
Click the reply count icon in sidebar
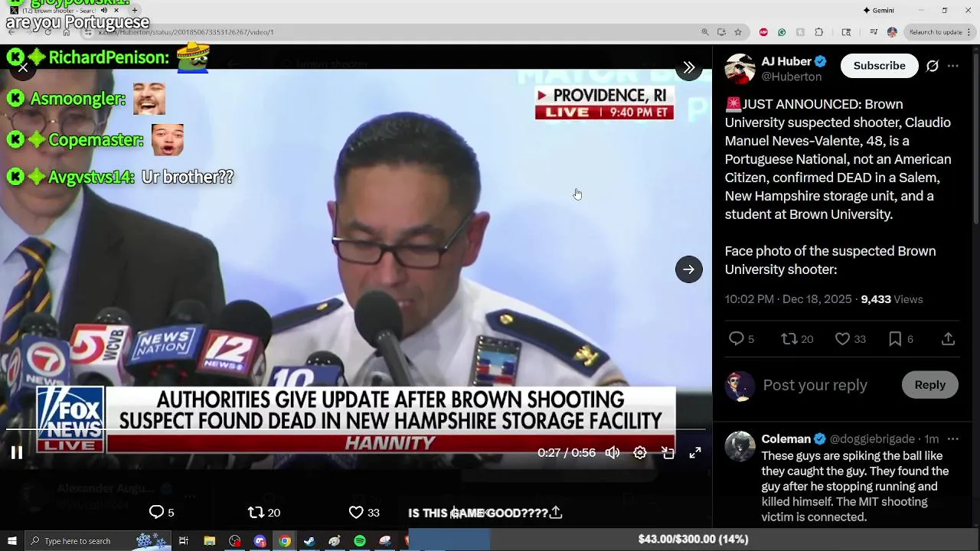(736, 339)
